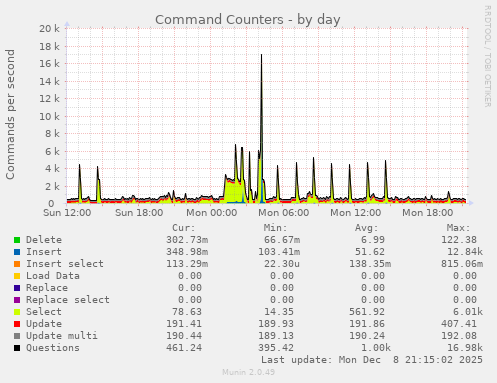Click the 20 k y-axis label
The height and width of the screenshot is (383, 497).
coord(49,29)
